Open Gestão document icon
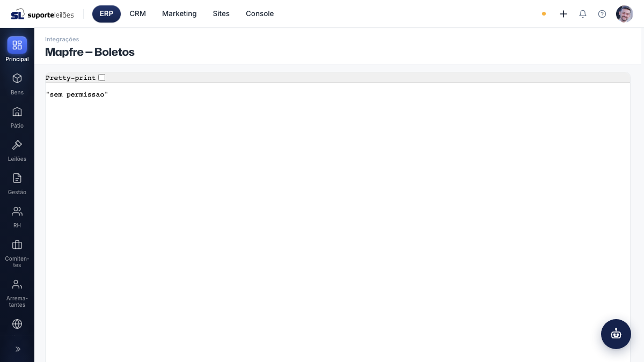The width and height of the screenshot is (644, 362). point(17,178)
